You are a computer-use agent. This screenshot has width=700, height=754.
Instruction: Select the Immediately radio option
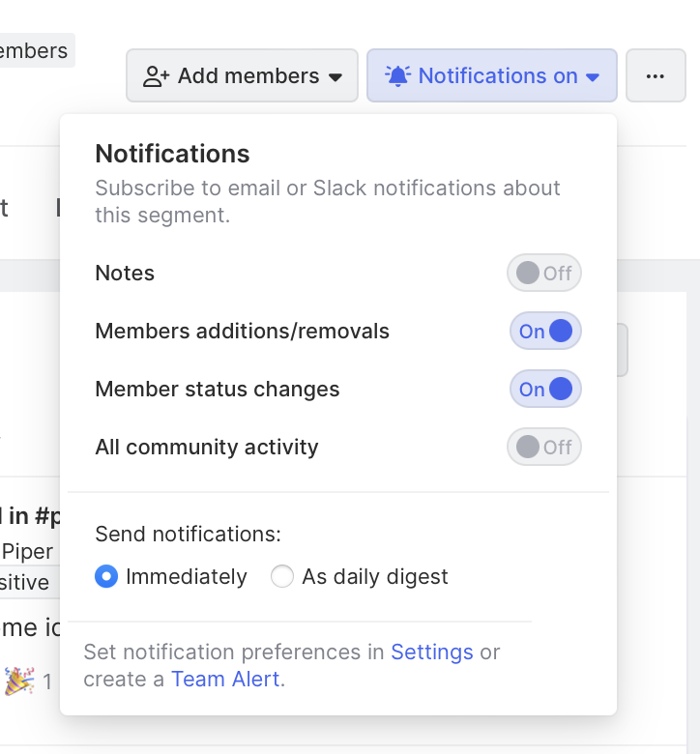tap(106, 577)
